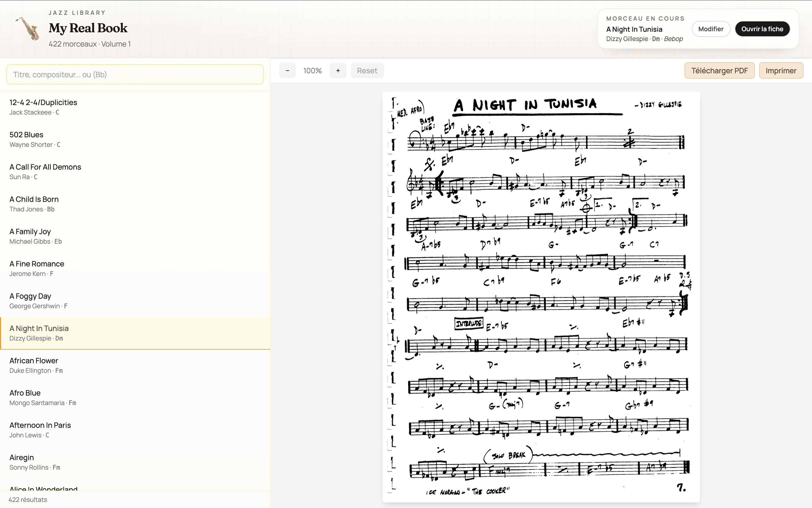
Task: Click the 100% zoom level value
Action: click(x=312, y=71)
